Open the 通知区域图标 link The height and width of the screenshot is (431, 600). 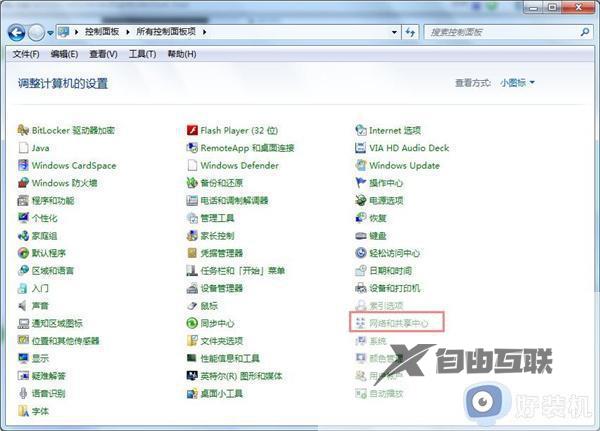[57, 323]
